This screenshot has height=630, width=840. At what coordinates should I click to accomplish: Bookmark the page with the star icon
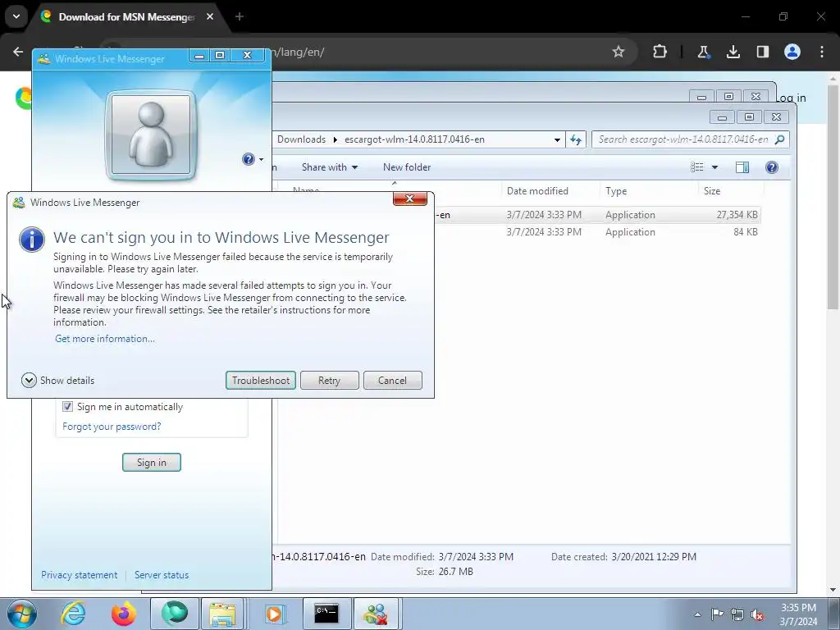click(x=619, y=52)
